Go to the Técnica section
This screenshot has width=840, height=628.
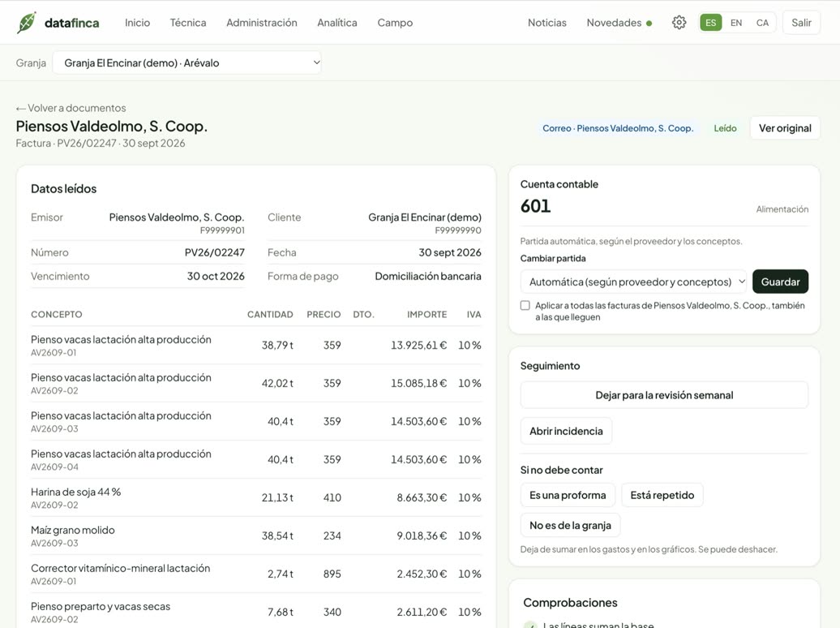[x=188, y=23]
